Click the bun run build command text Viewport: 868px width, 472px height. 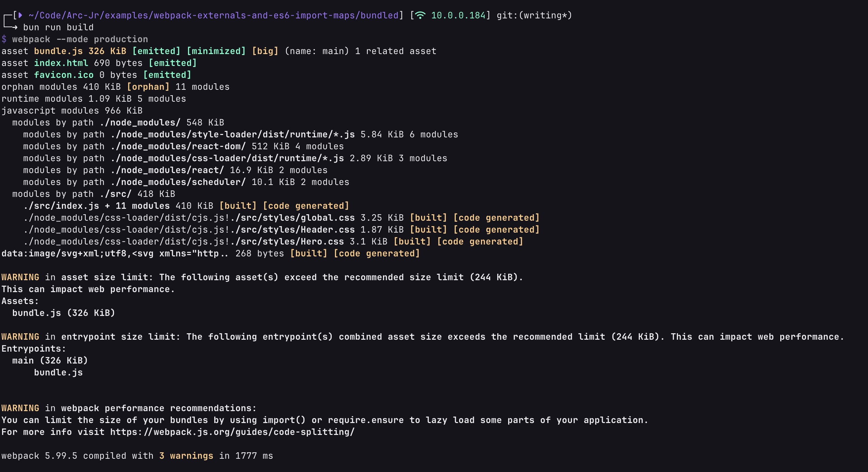[58, 27]
